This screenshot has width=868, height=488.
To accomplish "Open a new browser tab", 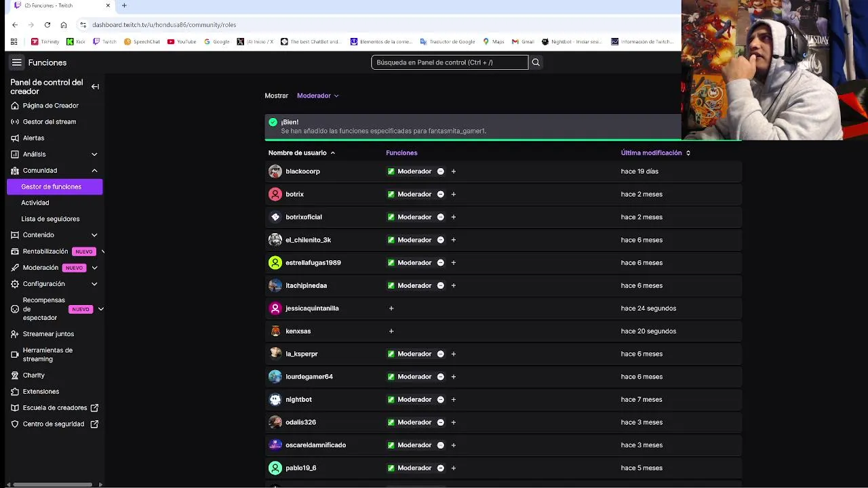I will (124, 5).
